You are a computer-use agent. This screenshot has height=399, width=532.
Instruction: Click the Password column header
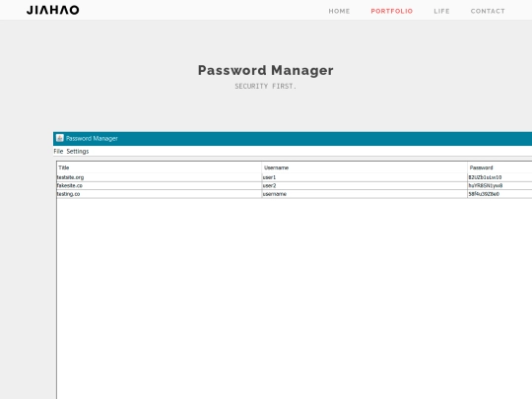499,167
